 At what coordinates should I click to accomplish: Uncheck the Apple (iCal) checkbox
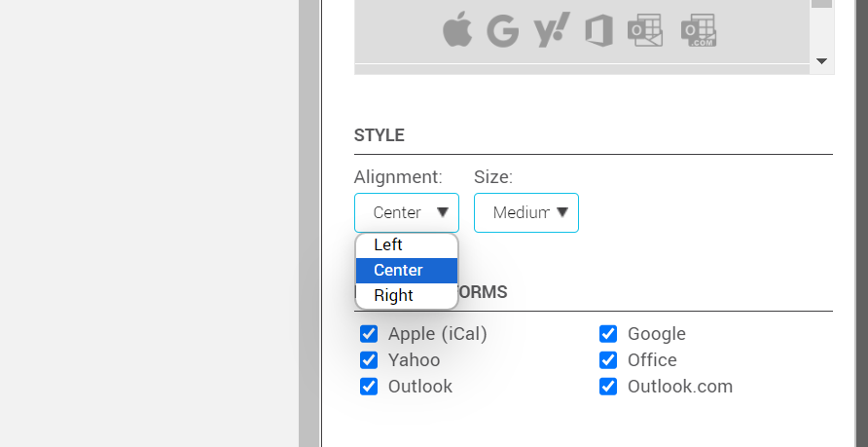369,334
